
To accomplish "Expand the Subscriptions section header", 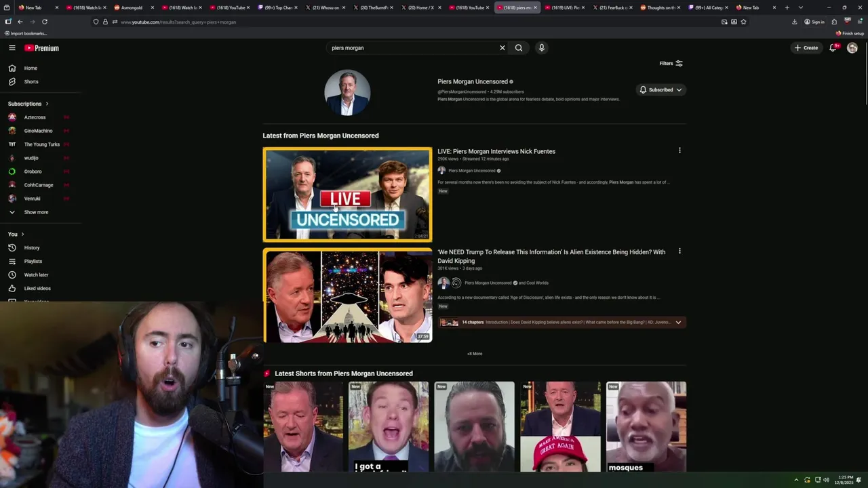I will click(28, 104).
